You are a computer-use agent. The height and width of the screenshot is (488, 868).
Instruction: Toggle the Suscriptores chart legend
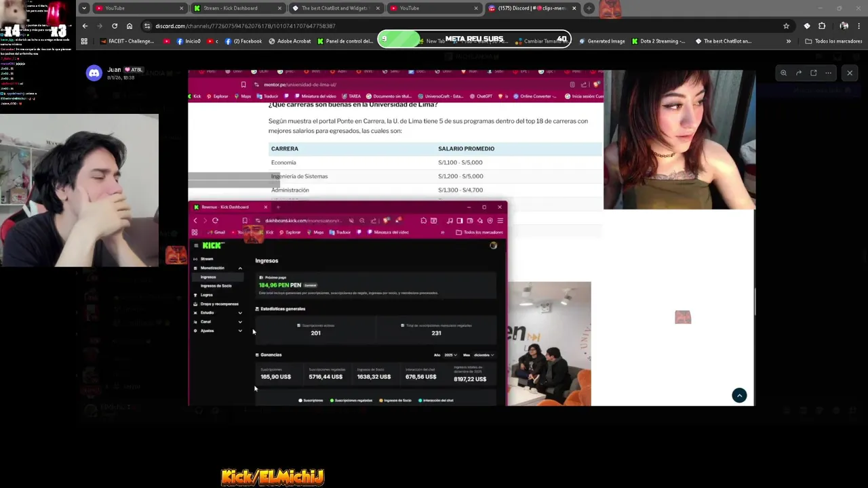click(x=311, y=401)
